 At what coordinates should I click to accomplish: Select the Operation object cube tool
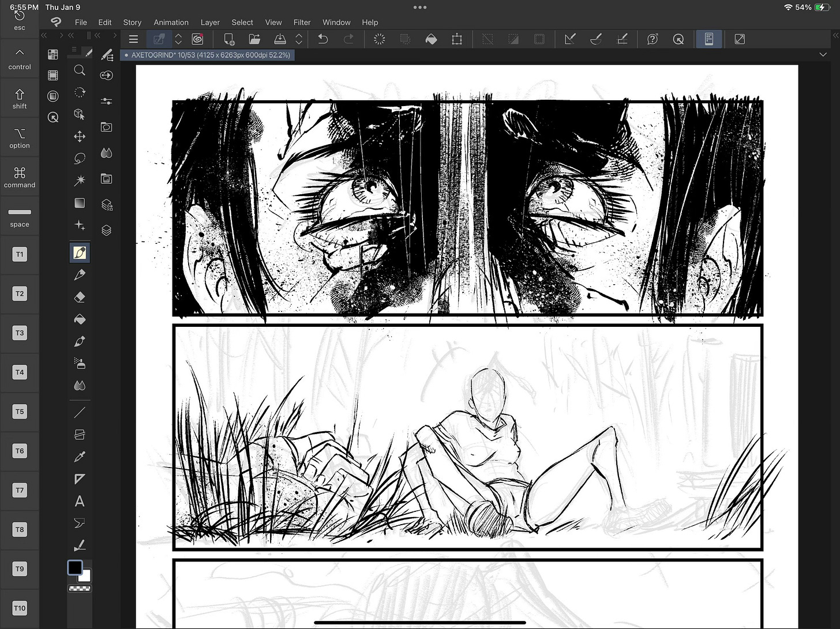pos(80,114)
